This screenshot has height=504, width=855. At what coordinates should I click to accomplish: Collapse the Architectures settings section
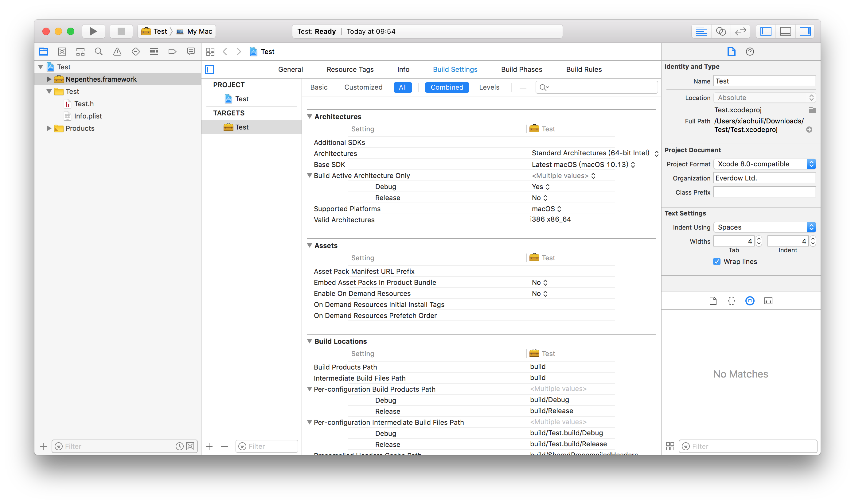(310, 117)
